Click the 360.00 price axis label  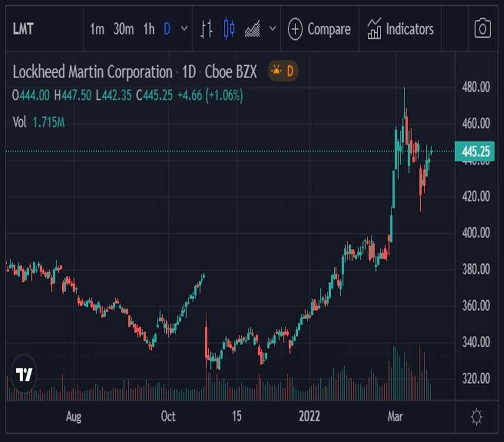tap(476, 305)
